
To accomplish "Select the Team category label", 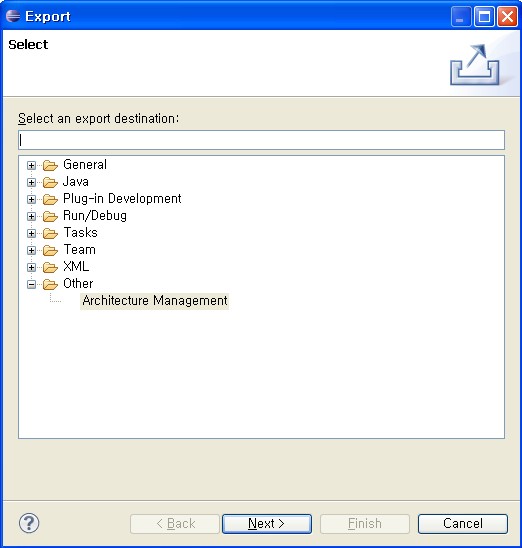I will (x=80, y=250).
